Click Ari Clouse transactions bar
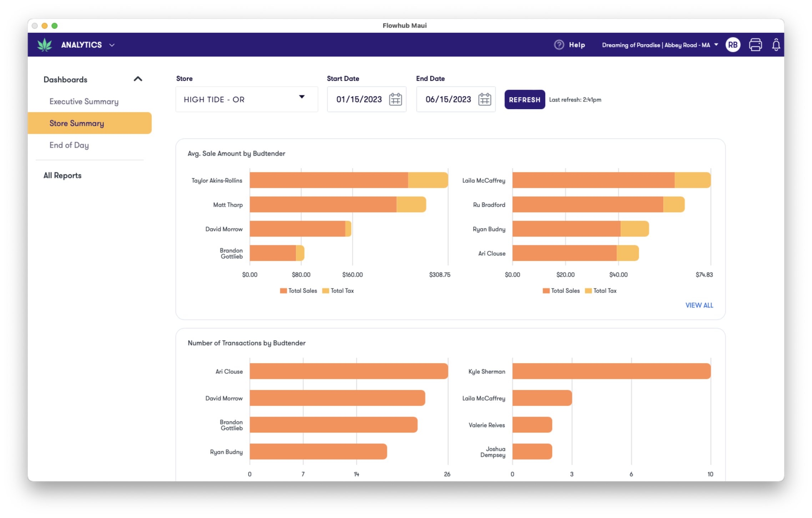The image size is (812, 518). tap(349, 371)
